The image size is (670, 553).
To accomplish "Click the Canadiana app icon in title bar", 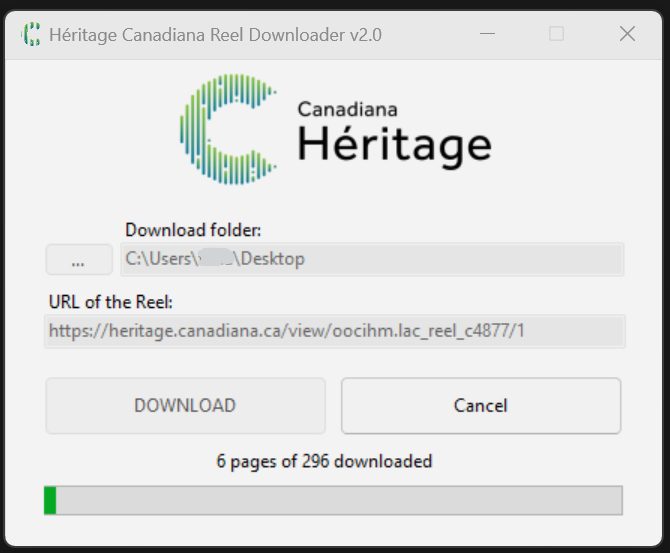I will click(x=31, y=34).
